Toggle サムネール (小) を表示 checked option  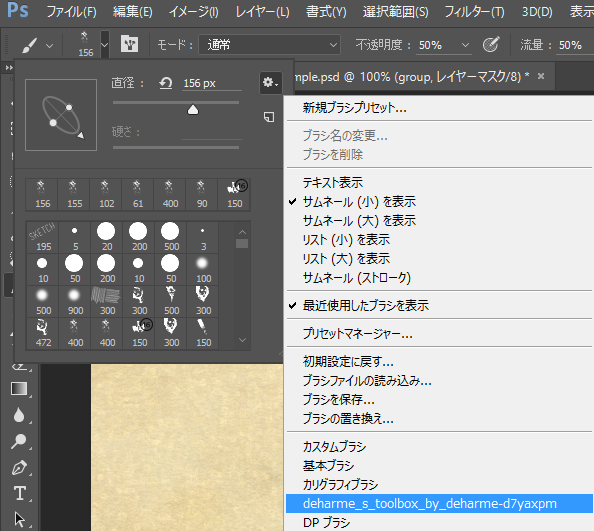click(439, 201)
